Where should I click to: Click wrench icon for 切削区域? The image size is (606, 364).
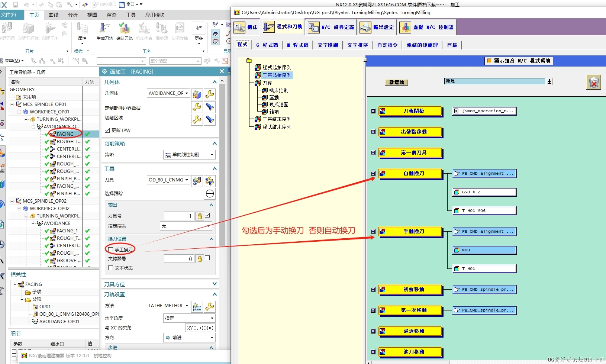[197, 119]
